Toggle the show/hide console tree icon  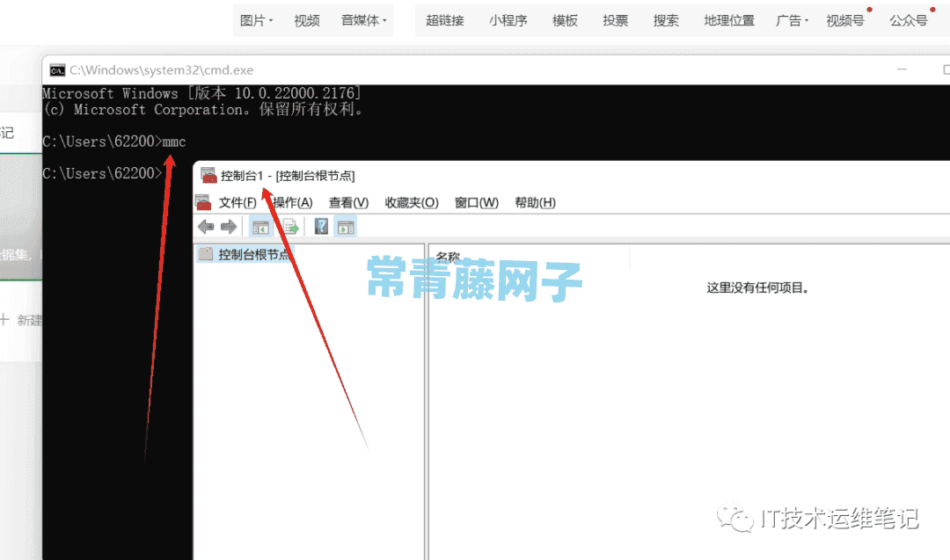pyautogui.click(x=260, y=227)
